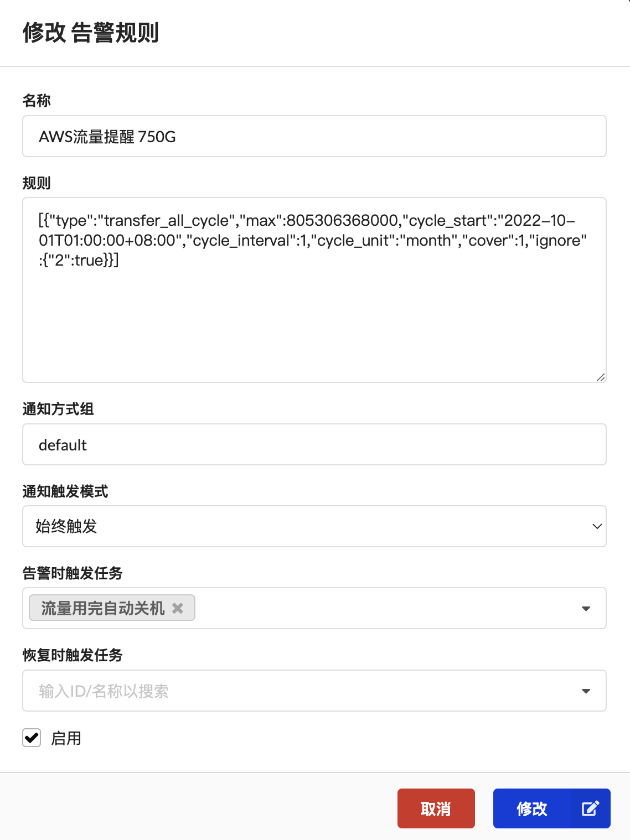Select the 流量用完自动关机 tag label
This screenshot has width=630, height=840.
pos(103,608)
